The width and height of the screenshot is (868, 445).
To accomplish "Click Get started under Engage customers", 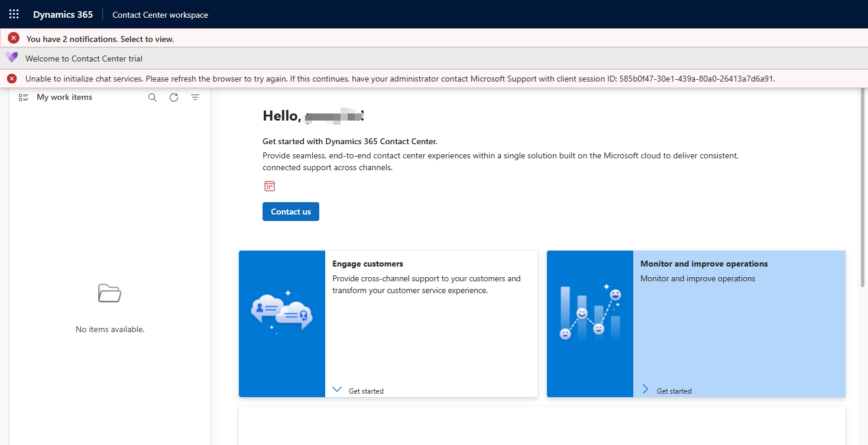I will 366,391.
